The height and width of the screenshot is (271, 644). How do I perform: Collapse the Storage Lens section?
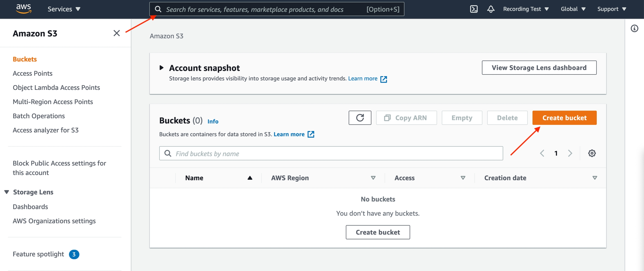click(7, 192)
